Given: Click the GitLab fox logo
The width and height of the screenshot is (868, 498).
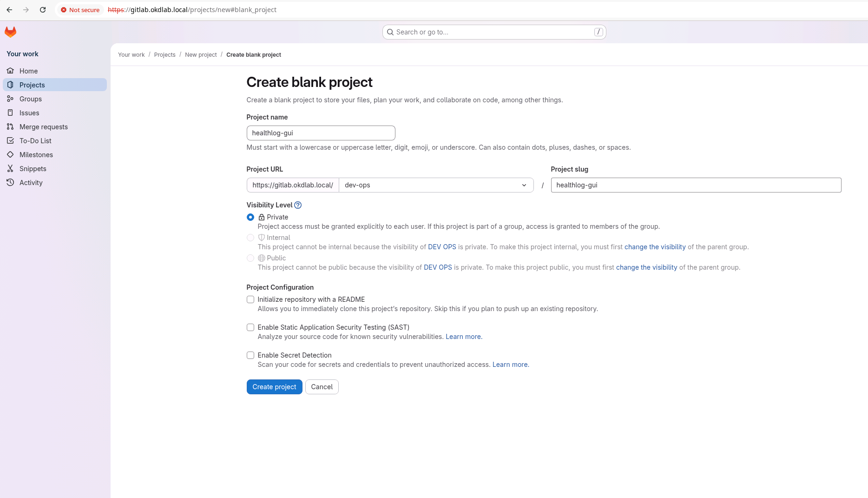Looking at the screenshot, I should tap(10, 32).
